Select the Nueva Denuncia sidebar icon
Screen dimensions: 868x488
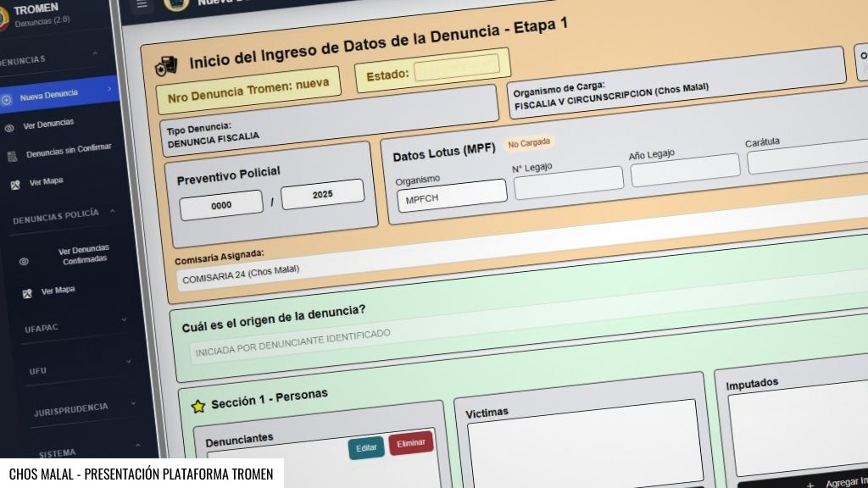(7, 99)
